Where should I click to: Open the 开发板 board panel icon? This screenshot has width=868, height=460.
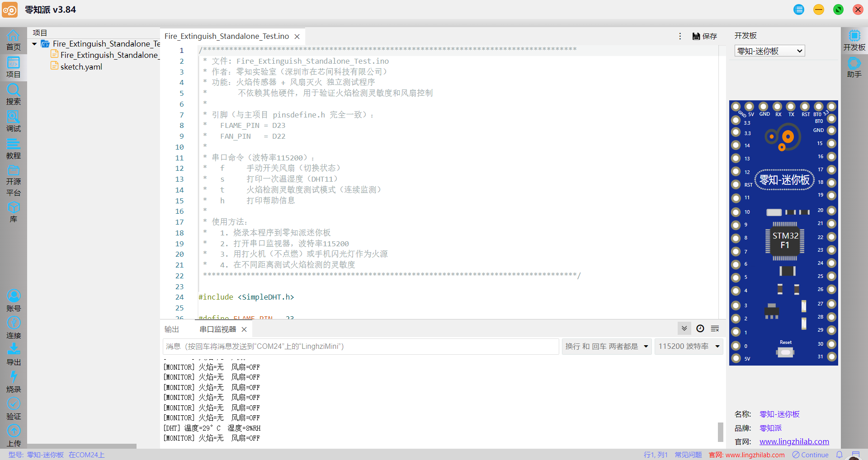854,40
